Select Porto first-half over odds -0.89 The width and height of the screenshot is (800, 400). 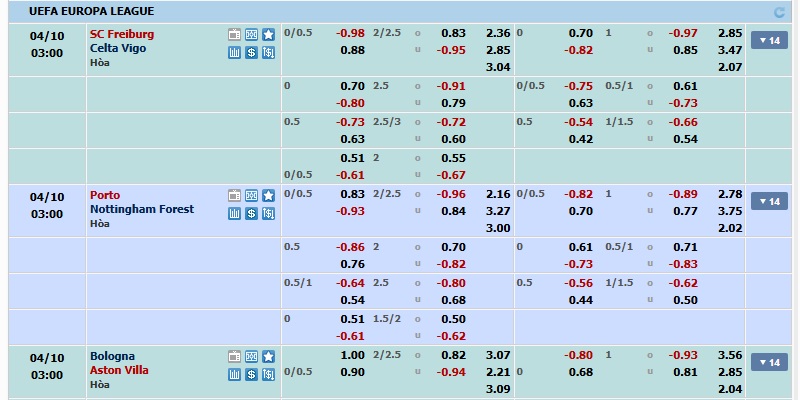click(683, 194)
